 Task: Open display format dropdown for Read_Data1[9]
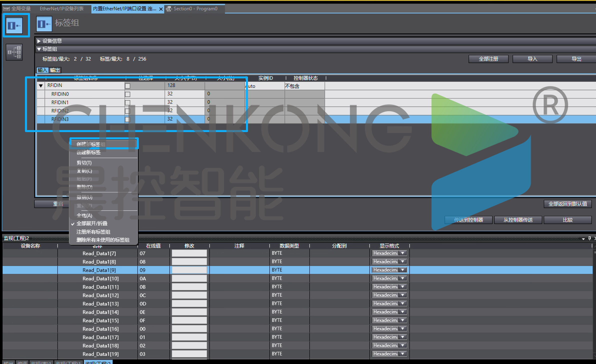point(402,270)
